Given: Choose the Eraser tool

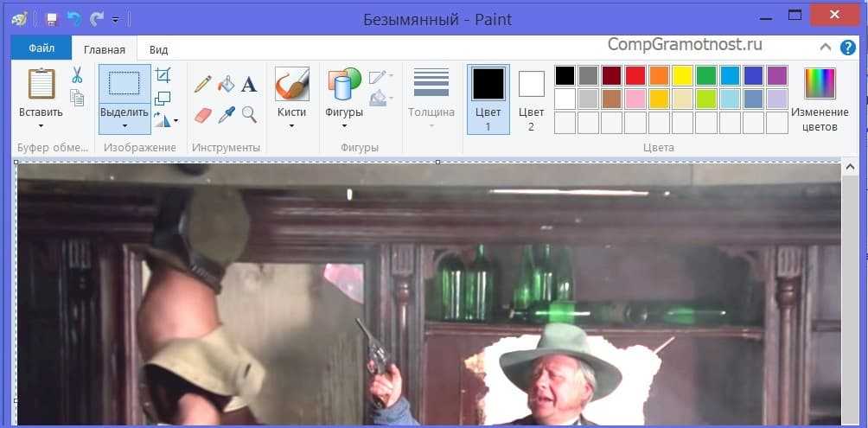Looking at the screenshot, I should pyautogui.click(x=202, y=114).
